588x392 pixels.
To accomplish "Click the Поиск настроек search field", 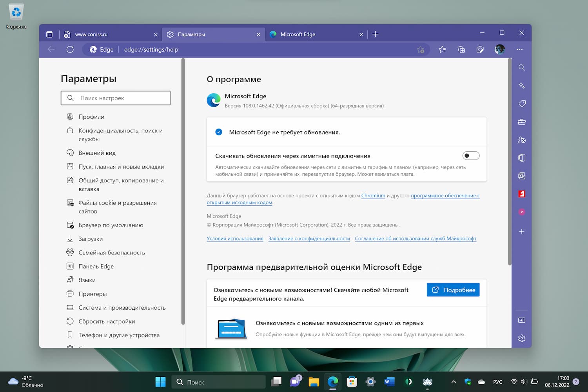I will (116, 98).
